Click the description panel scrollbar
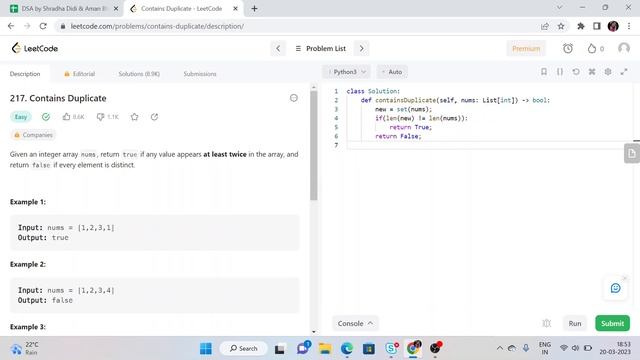 click(313, 145)
